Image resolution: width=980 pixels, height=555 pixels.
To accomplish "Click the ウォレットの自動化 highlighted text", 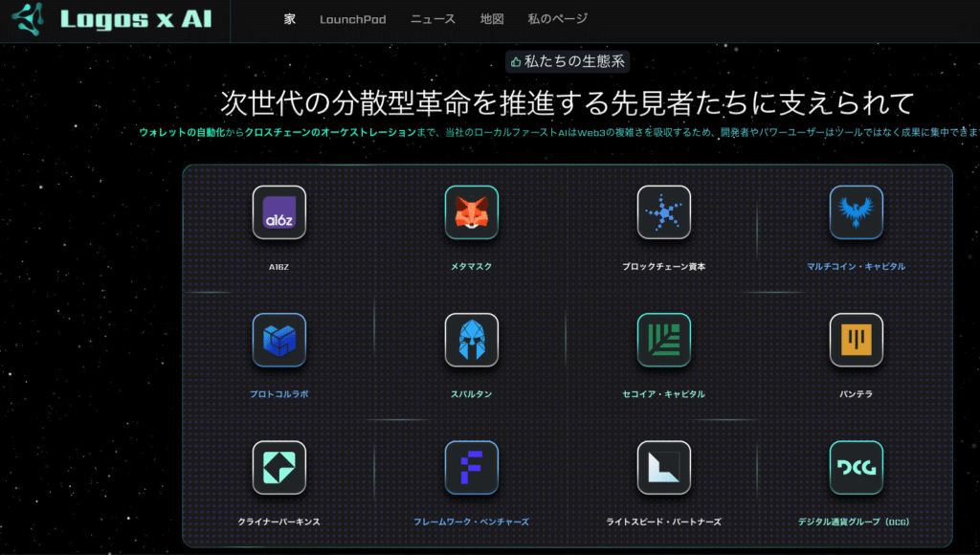I will [181, 132].
